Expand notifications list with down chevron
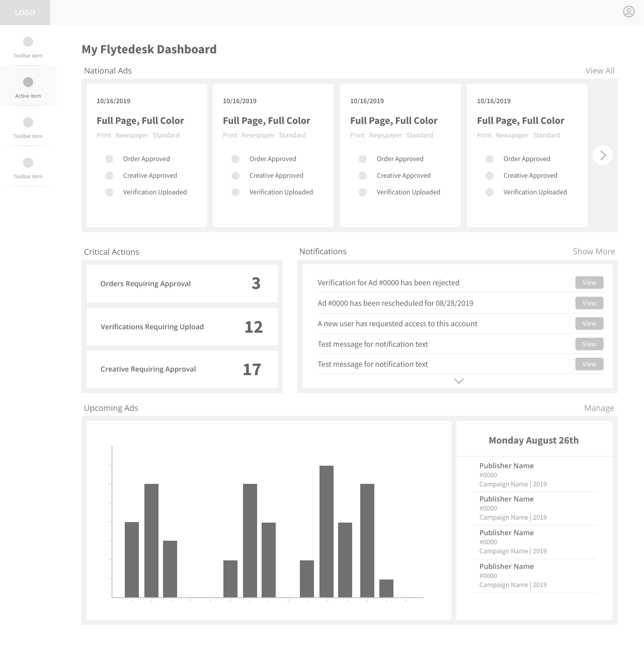This screenshot has width=644, height=652. (x=459, y=381)
